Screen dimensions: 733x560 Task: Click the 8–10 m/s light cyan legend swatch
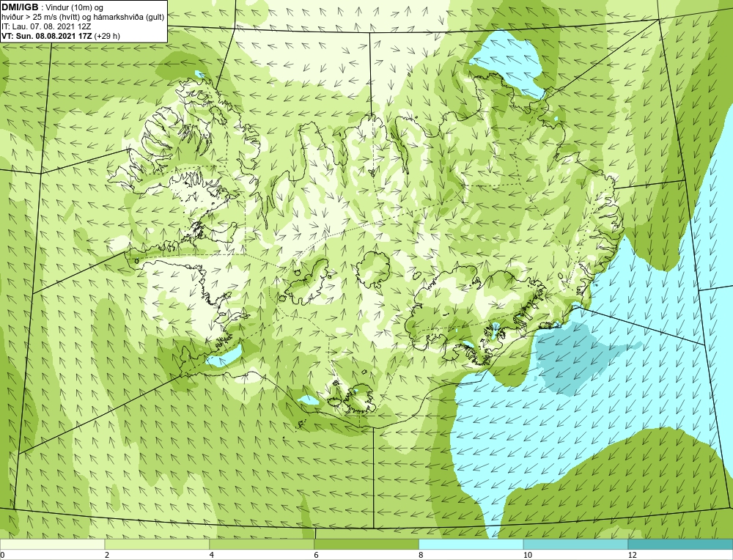471,545
